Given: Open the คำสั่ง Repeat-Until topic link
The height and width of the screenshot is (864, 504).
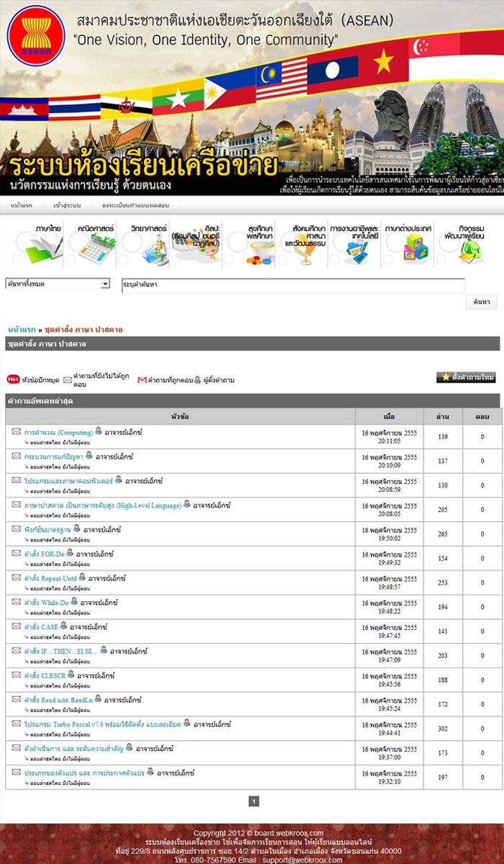Looking at the screenshot, I should click(50, 578).
